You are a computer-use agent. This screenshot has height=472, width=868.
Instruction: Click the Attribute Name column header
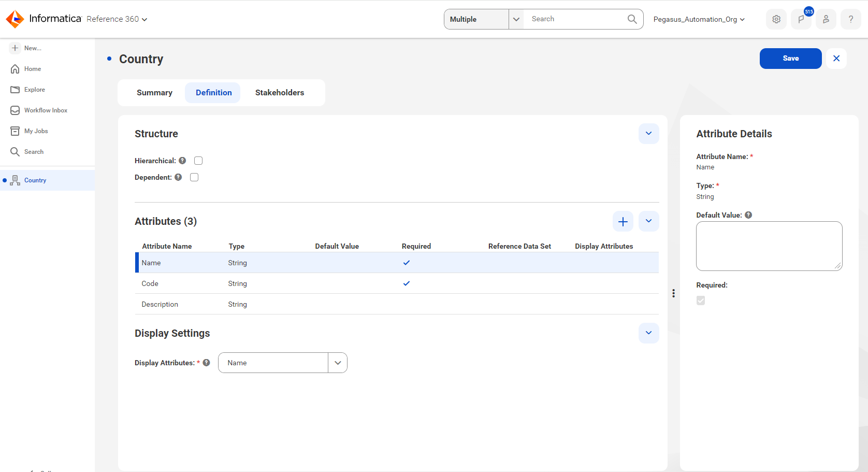pyautogui.click(x=167, y=246)
